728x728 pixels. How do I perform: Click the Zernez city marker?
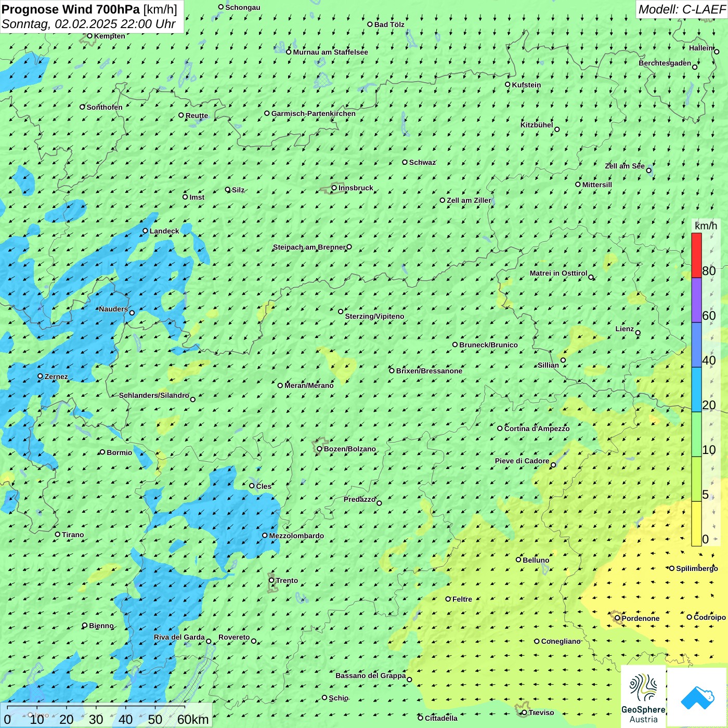(x=41, y=376)
